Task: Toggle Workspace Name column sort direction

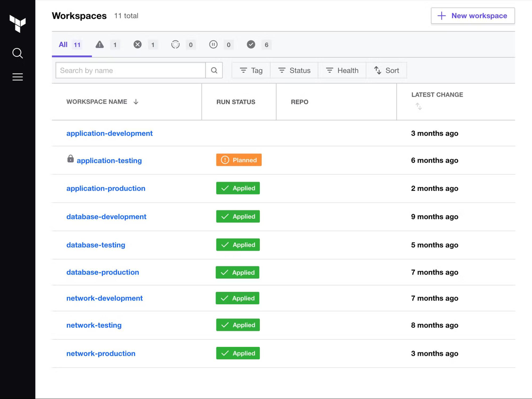Action: [x=135, y=101]
